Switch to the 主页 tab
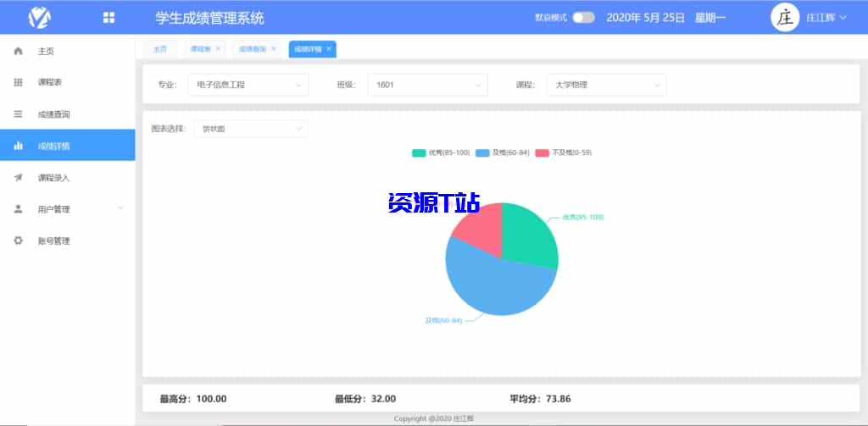 (160, 48)
